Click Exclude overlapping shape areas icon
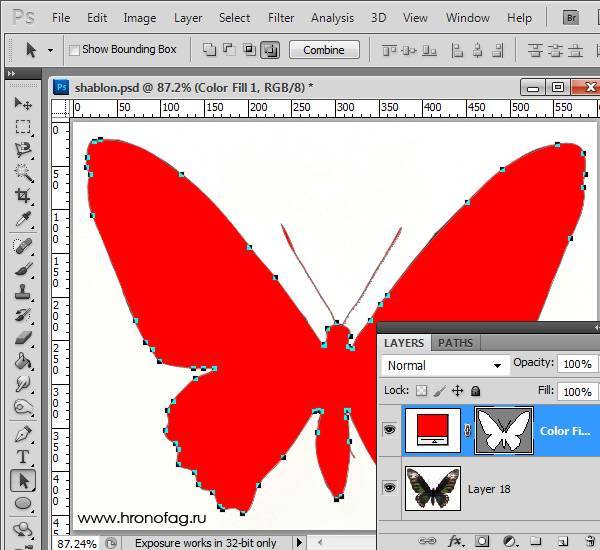 coord(270,50)
